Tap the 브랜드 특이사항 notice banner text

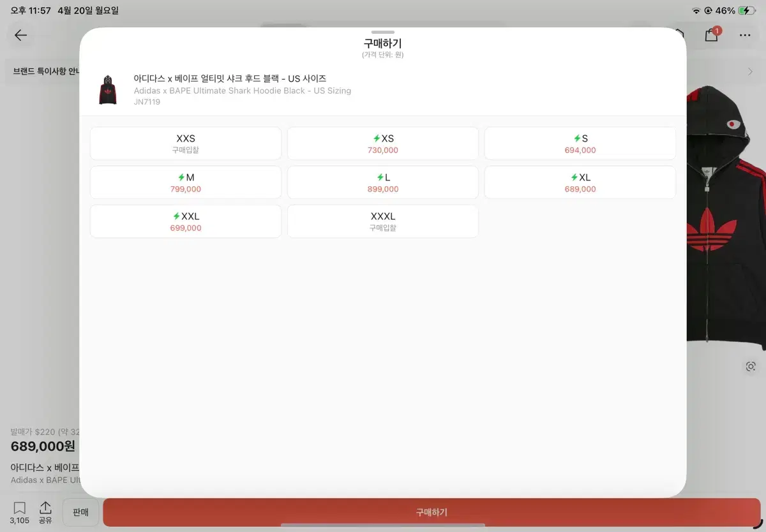click(45, 71)
